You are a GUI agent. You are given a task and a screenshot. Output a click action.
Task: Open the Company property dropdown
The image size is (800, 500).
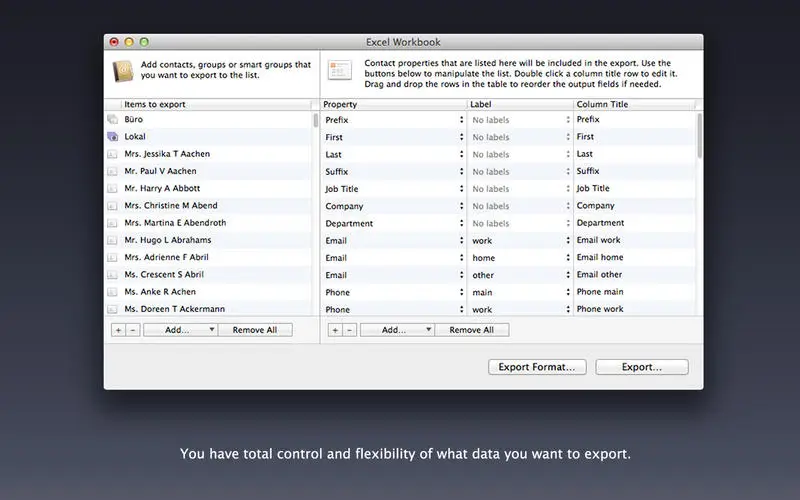(461, 206)
